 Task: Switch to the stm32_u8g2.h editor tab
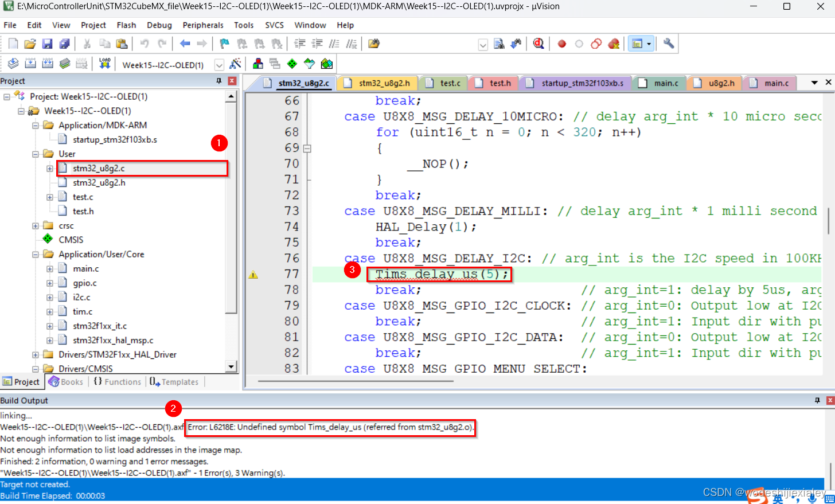[377, 83]
